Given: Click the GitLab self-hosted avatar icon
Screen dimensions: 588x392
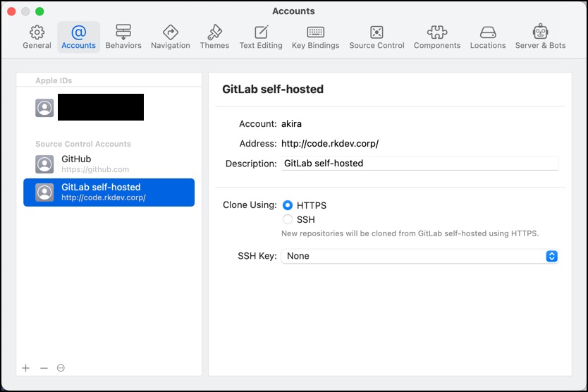Looking at the screenshot, I should click(44, 192).
